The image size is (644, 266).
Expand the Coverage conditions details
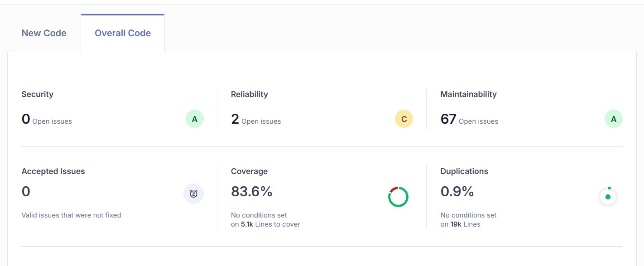click(x=265, y=220)
